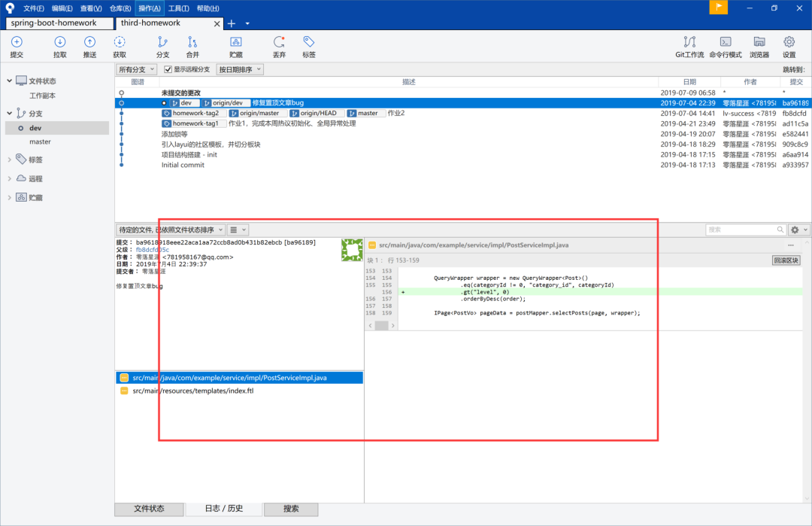This screenshot has height=526, width=812.
Task: Click the Pull (拉取) toolbar icon
Action: point(59,47)
